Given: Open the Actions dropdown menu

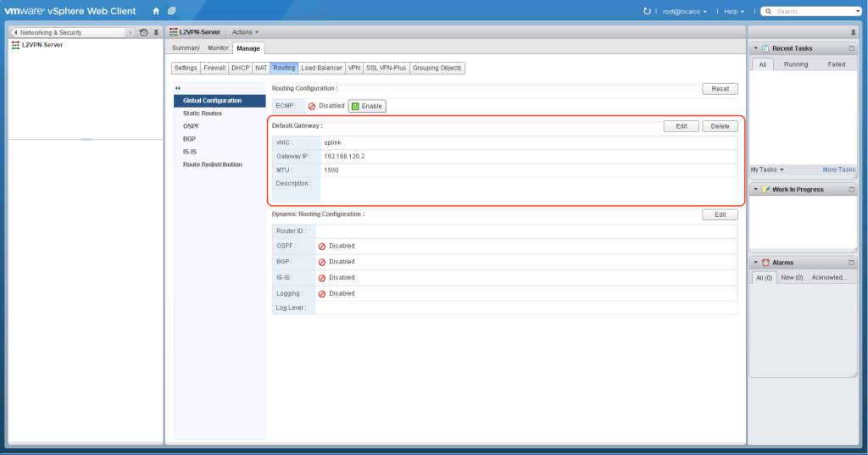Looking at the screenshot, I should pos(245,32).
